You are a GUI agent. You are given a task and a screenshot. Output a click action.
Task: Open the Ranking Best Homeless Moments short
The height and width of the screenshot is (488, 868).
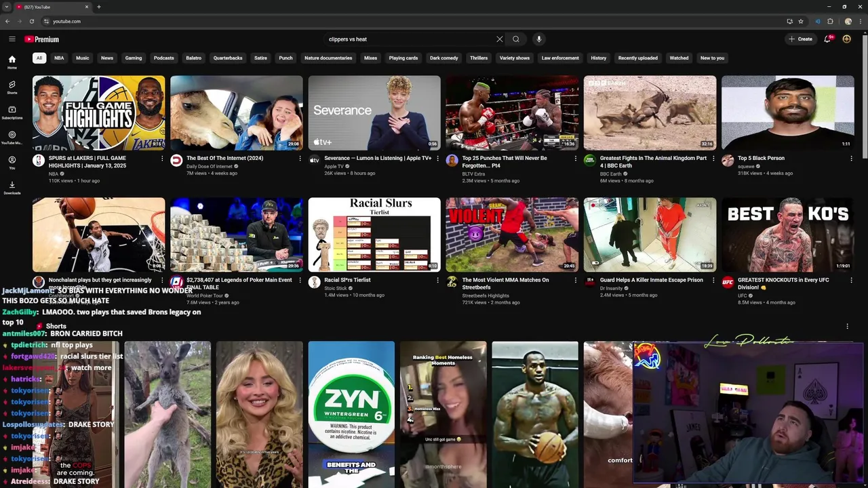[x=443, y=414]
